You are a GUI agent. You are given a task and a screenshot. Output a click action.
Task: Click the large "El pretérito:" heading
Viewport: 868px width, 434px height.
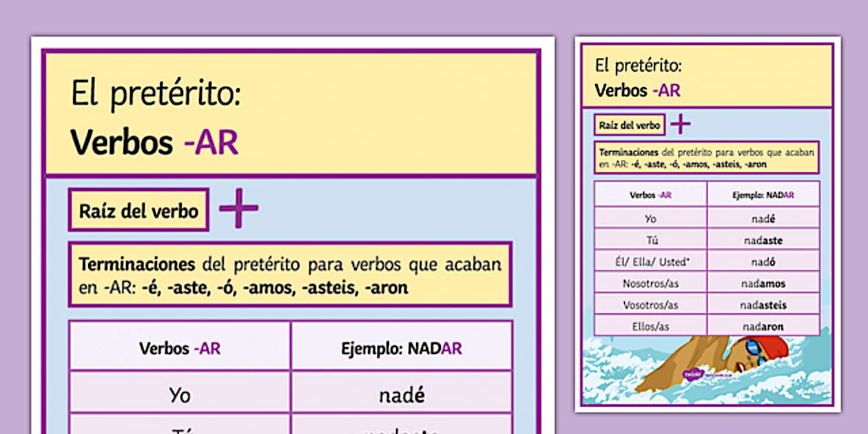[156, 94]
